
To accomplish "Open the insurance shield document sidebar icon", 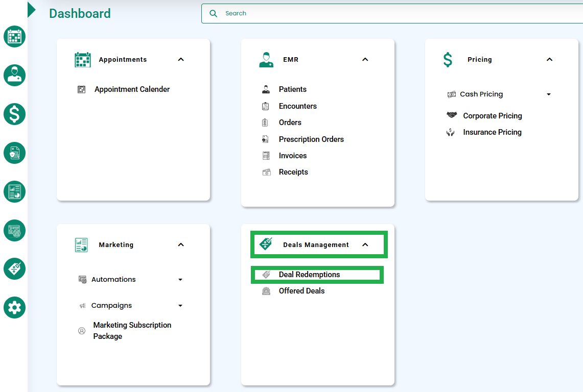I will click(14, 153).
